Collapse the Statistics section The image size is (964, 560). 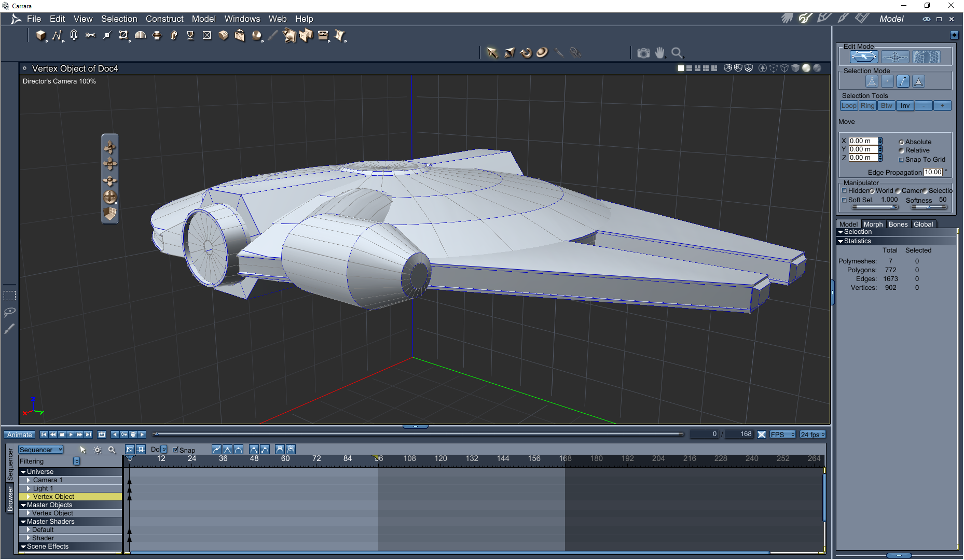pyautogui.click(x=841, y=241)
